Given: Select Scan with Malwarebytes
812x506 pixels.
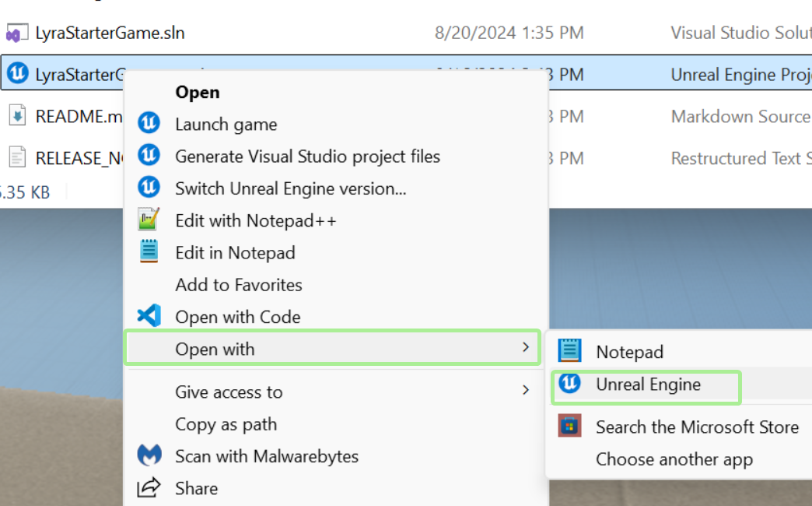Looking at the screenshot, I should (x=267, y=457).
